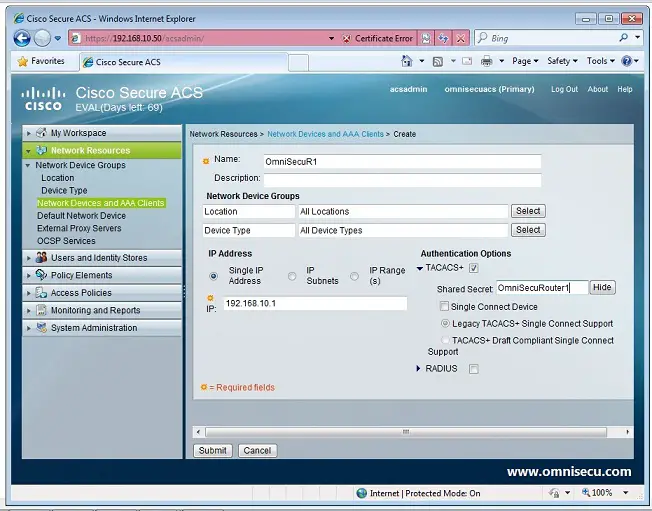
Task: Expand the Users and Identity Stores arrow
Action: coord(29,258)
